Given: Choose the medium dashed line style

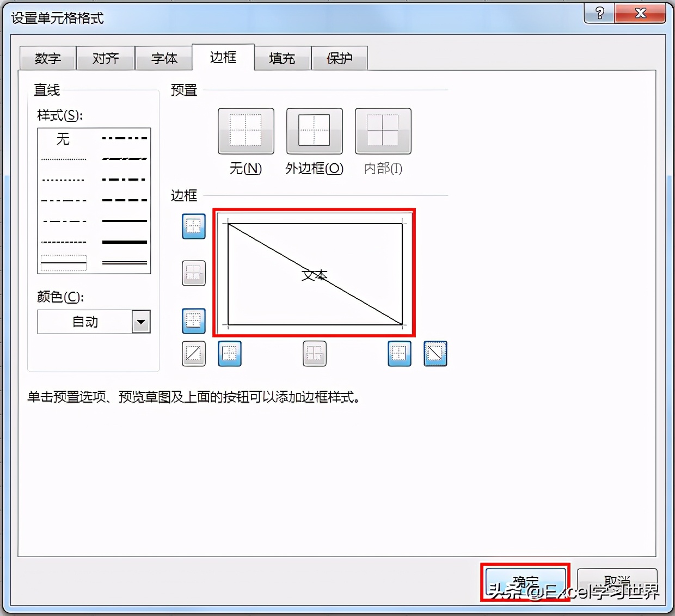Looking at the screenshot, I should click(x=125, y=200).
